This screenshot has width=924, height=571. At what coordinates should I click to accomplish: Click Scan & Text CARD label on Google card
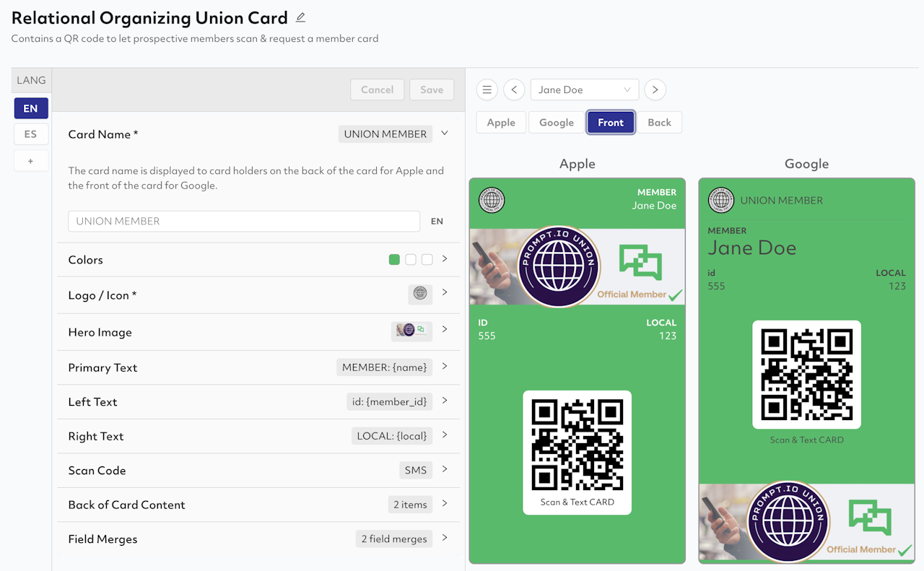(807, 440)
